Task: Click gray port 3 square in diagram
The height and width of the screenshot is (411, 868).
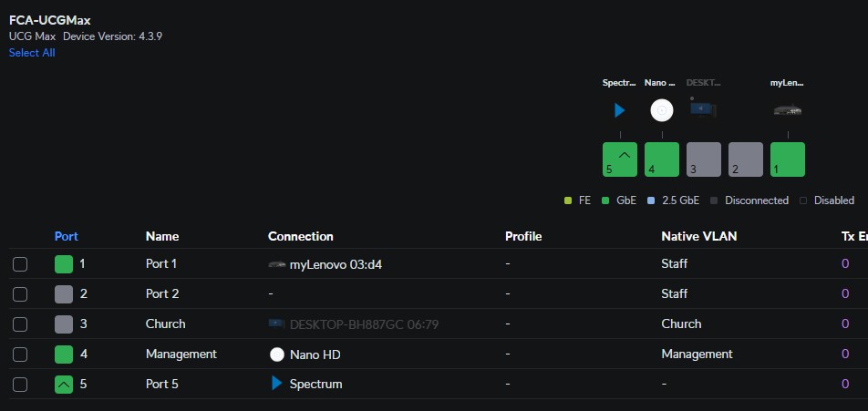Action: tap(703, 159)
